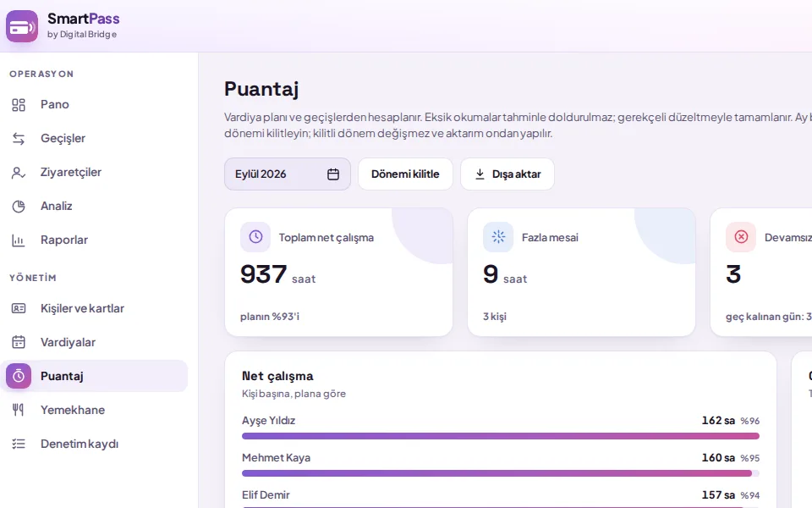Screen dimensions: 812x508
Task: Click the 'Net çalışma' heading
Action: [277, 376]
